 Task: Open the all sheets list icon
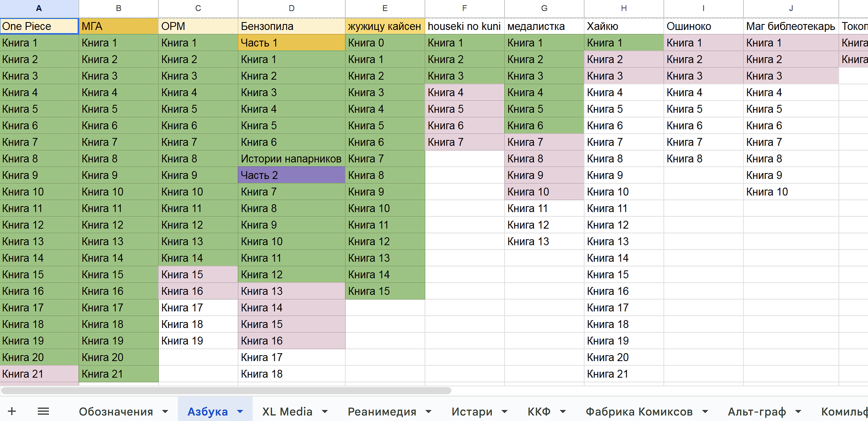pyautogui.click(x=43, y=411)
